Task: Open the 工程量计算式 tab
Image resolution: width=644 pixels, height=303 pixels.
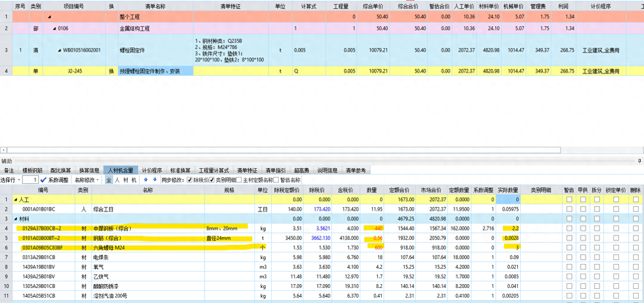Action: point(214,170)
